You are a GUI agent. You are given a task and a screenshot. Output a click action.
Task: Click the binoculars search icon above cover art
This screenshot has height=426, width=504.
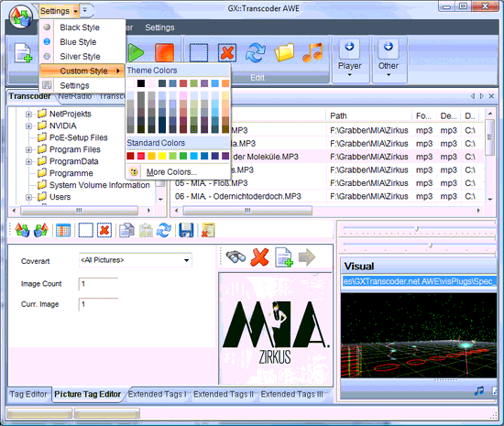pyautogui.click(x=236, y=257)
